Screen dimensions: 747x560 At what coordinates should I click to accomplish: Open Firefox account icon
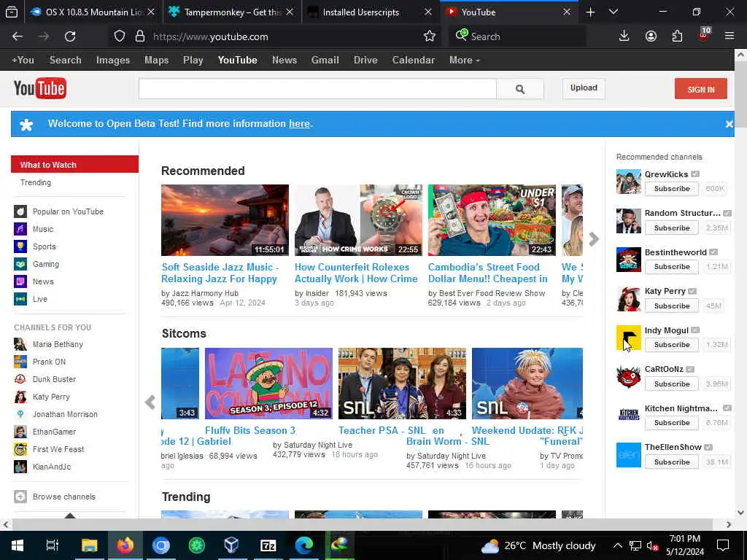coord(651,36)
